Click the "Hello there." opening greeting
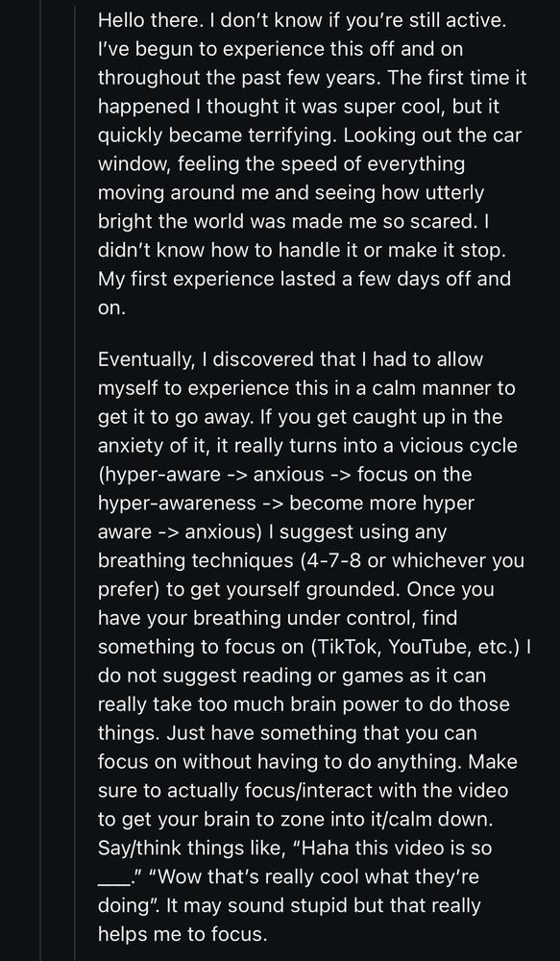The image size is (560, 961). pyautogui.click(x=145, y=21)
